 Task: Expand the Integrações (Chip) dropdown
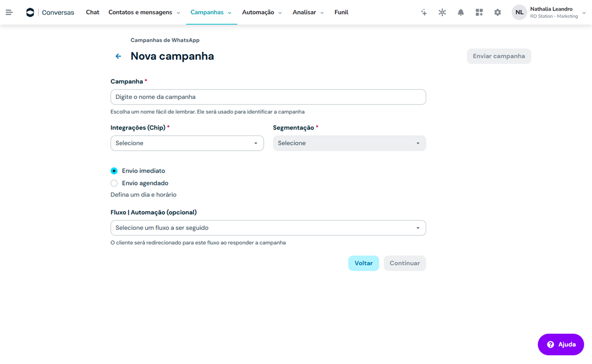[187, 143]
